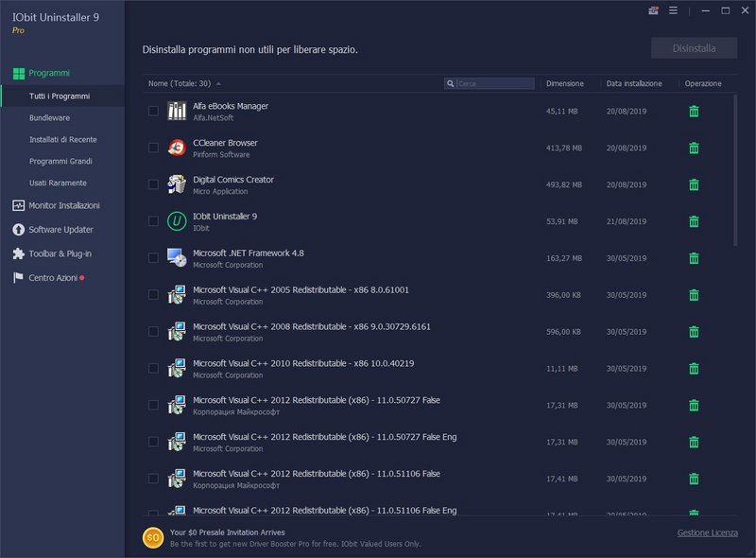
Task: Click trash icon for Visual C++ 2010 Redistributable
Action: [x=694, y=368]
